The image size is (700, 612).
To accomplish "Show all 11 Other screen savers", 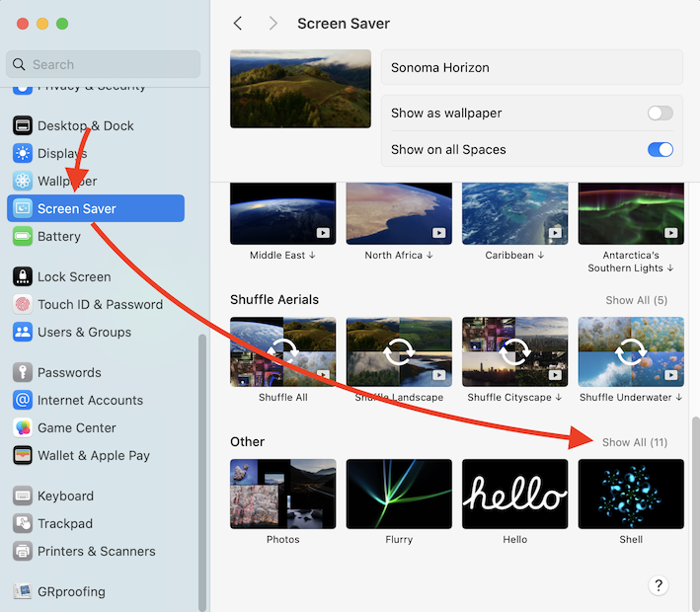I will [635, 442].
